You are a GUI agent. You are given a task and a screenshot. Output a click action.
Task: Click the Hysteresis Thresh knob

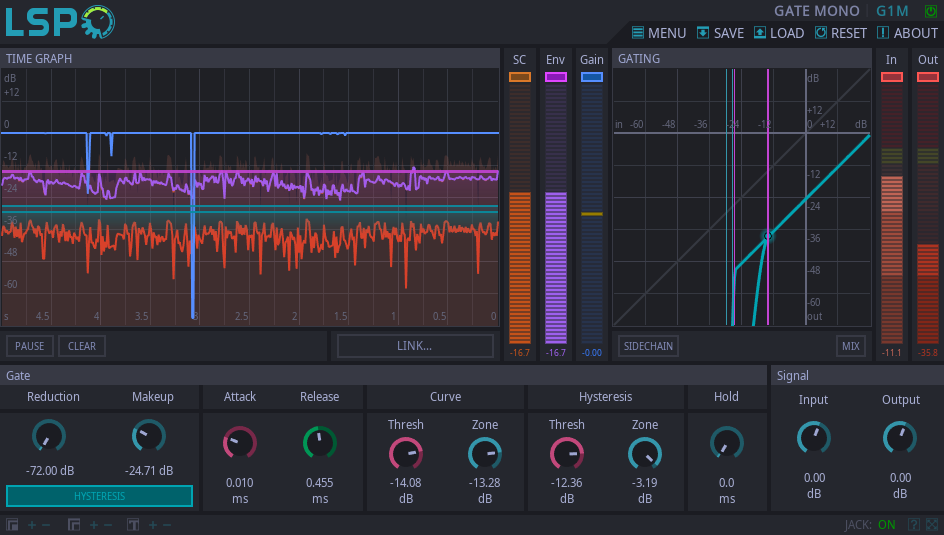pyautogui.click(x=567, y=454)
